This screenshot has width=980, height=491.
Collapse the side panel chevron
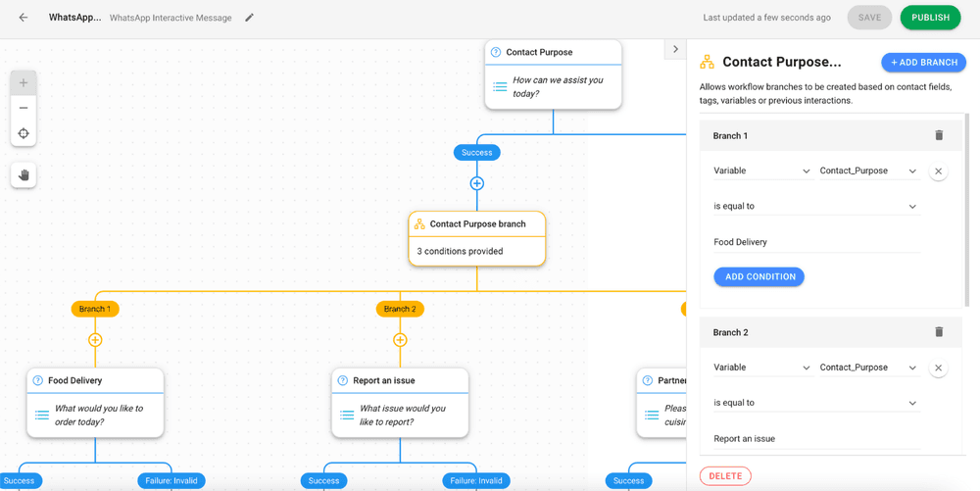pyautogui.click(x=675, y=49)
